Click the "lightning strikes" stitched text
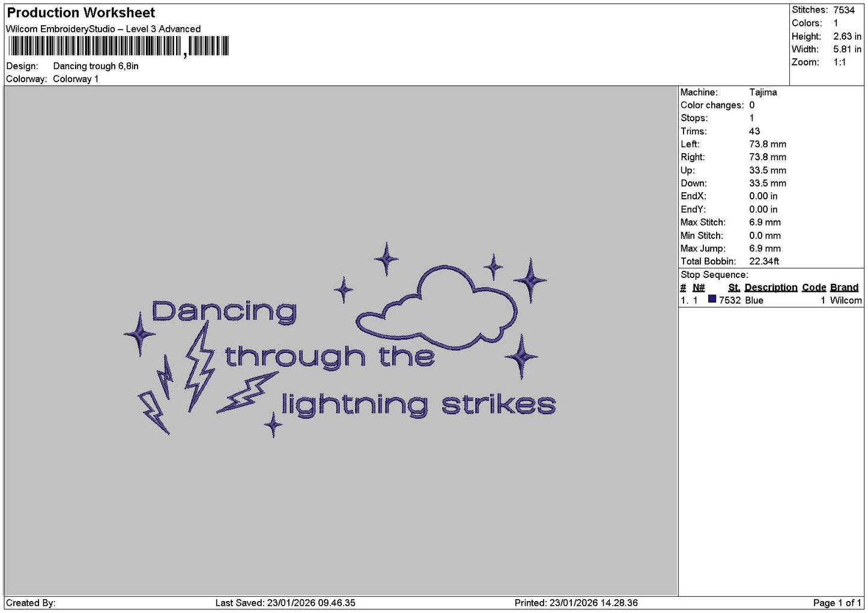The image size is (868, 613). [x=418, y=403]
